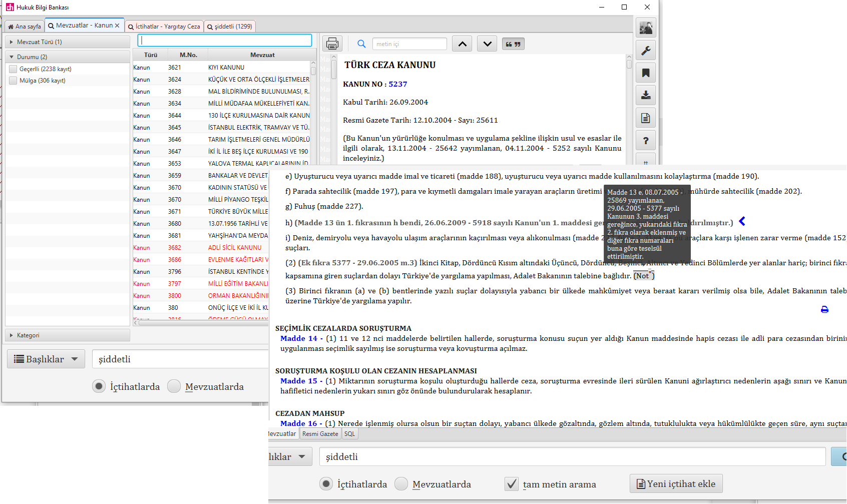This screenshot has width=847, height=504.
Task: Click the download icon in right sidebar
Action: click(x=646, y=95)
